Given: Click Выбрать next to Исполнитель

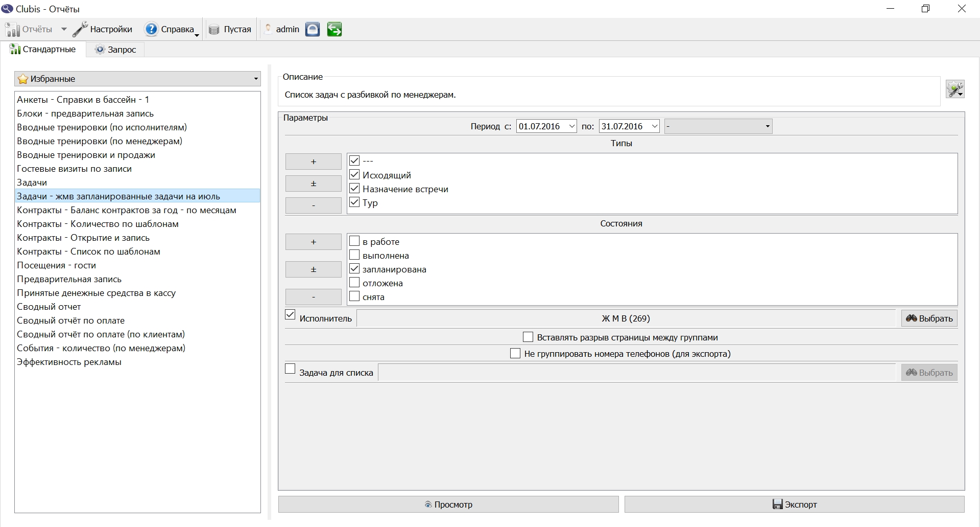Looking at the screenshot, I should coord(929,318).
